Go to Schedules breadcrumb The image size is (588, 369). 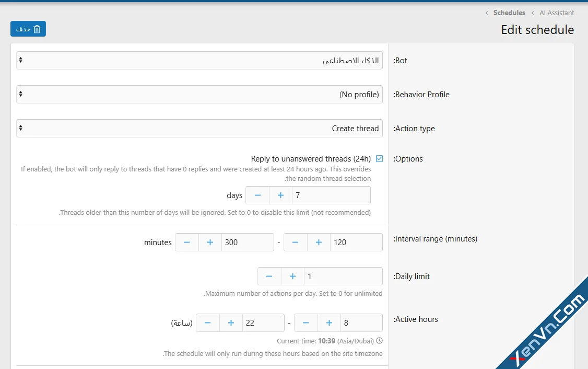pos(509,13)
